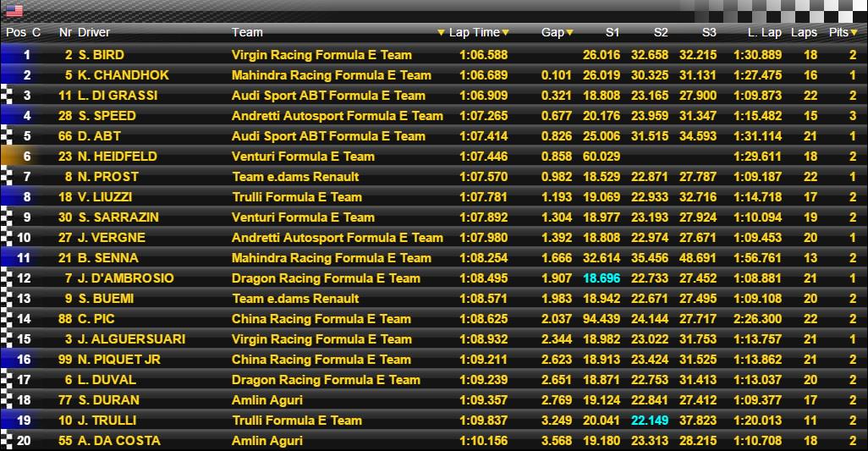Select driver J. VERGNE
This screenshot has width=868, height=451.
pyautogui.click(x=112, y=238)
